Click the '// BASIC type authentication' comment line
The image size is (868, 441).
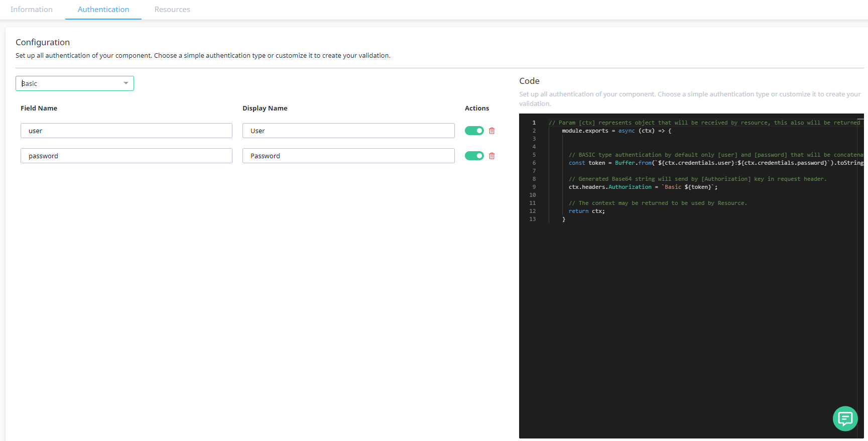click(x=716, y=155)
